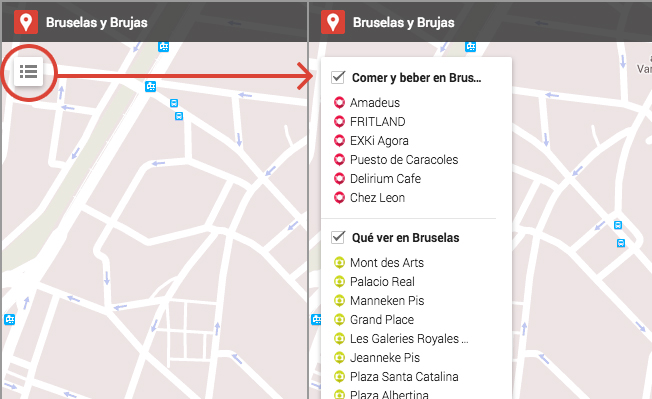Select Grand Place from the list
The width and height of the screenshot is (652, 399).
[382, 320]
